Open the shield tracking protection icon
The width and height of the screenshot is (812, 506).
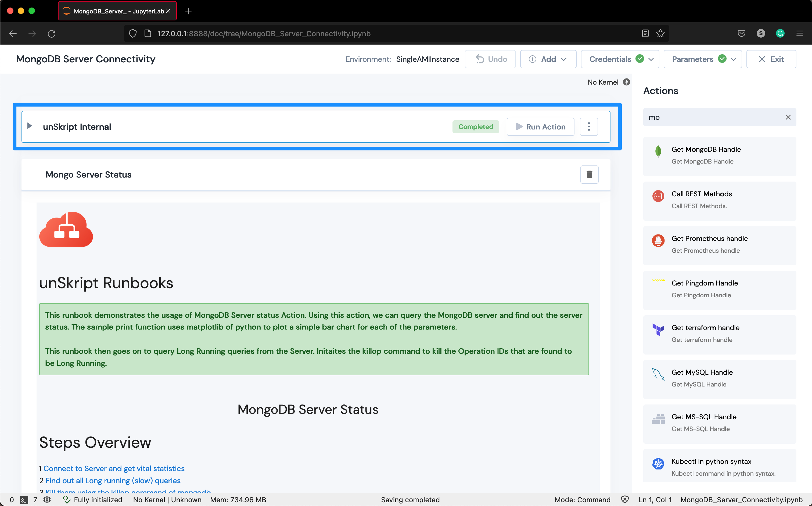pos(132,34)
